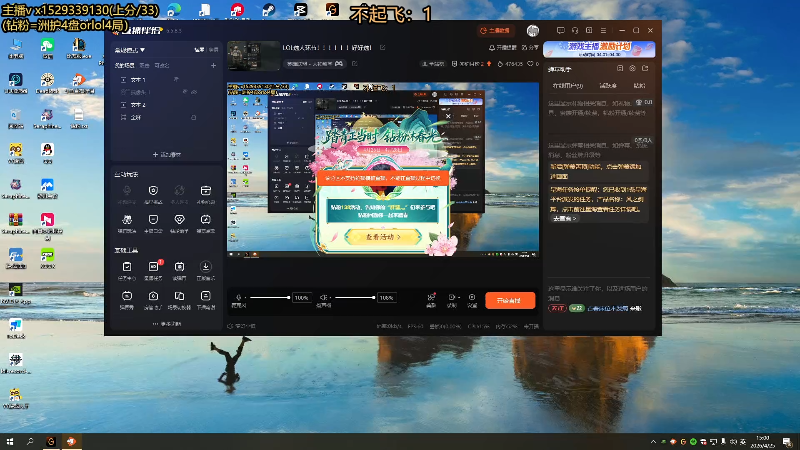Viewport: 800px width, 450px height.
Task: Toggle visibility eye on the 文本1 source
Action: tap(176, 80)
